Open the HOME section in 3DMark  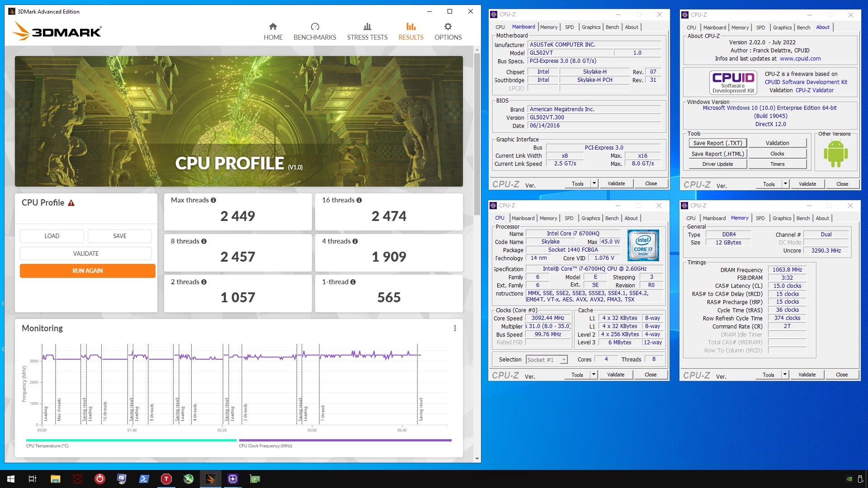pos(273,32)
